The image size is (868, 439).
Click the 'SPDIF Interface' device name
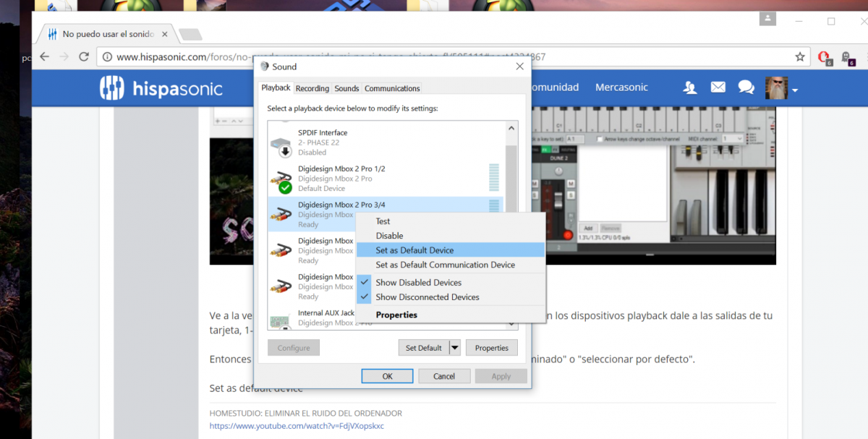pos(323,133)
